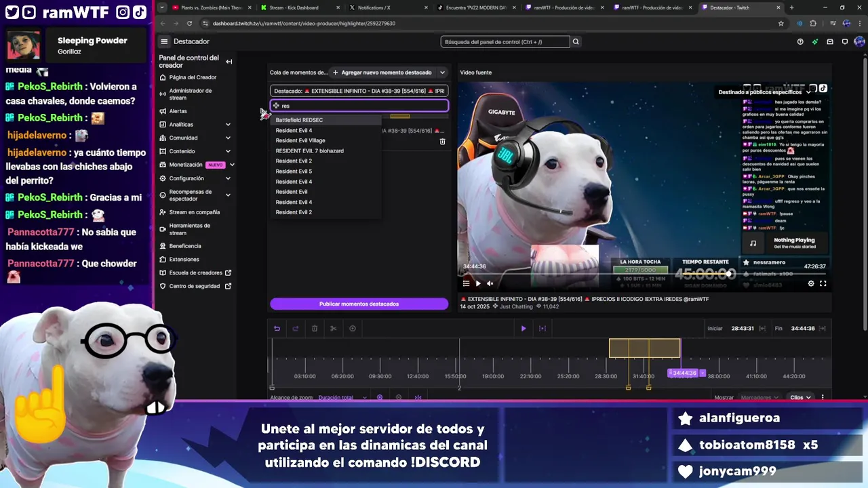Redo edit in timeline toolbar
Screen dimensions: 868x488
[296, 329]
